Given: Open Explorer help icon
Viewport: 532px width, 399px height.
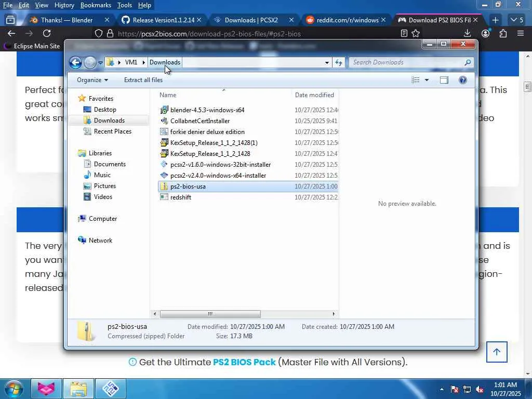Looking at the screenshot, I should (x=463, y=80).
